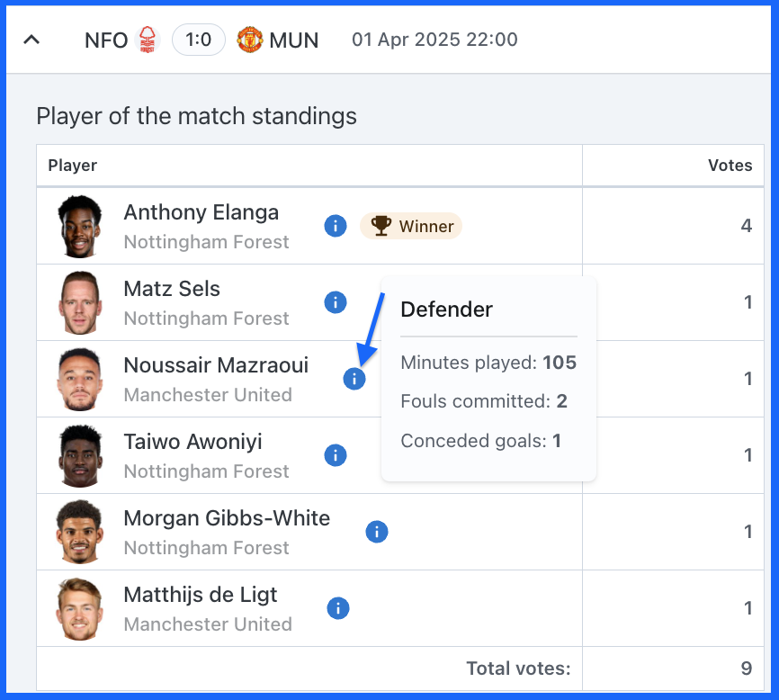
Task: Collapse the match panel with chevron
Action: pos(31,40)
